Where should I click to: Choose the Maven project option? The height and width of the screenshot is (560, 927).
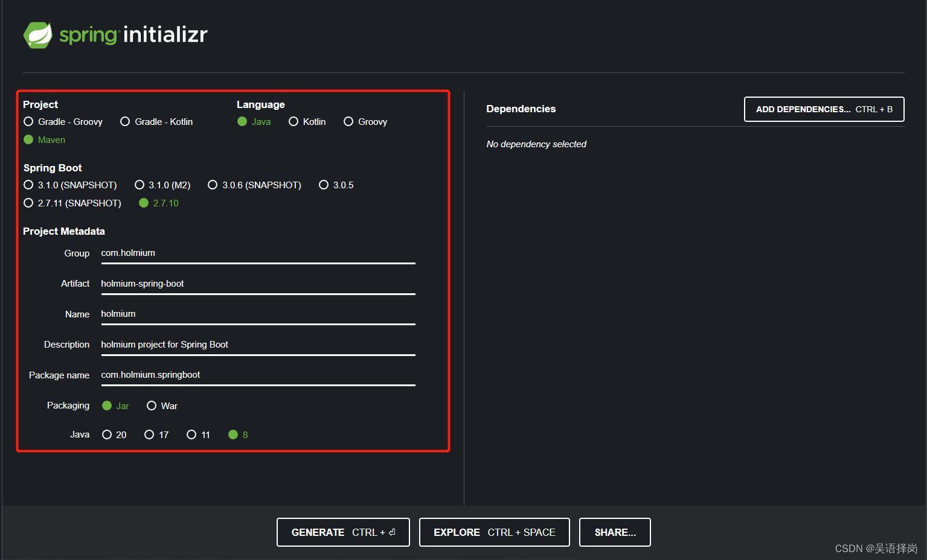(x=44, y=140)
